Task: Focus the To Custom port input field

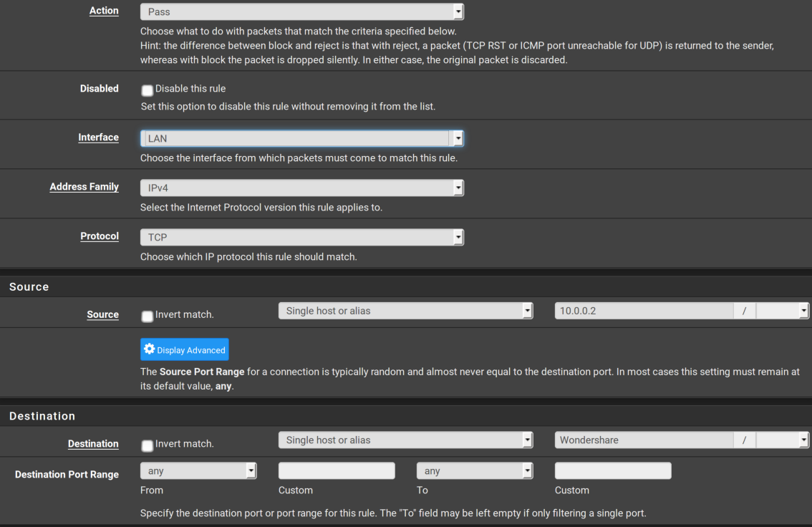Action: [x=613, y=470]
